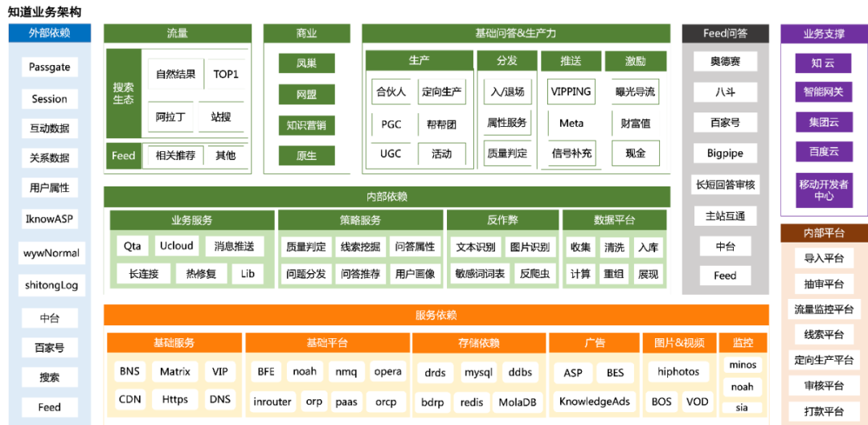The image size is (868, 425).
Task: Select the 知云 purple box
Action: click(824, 63)
